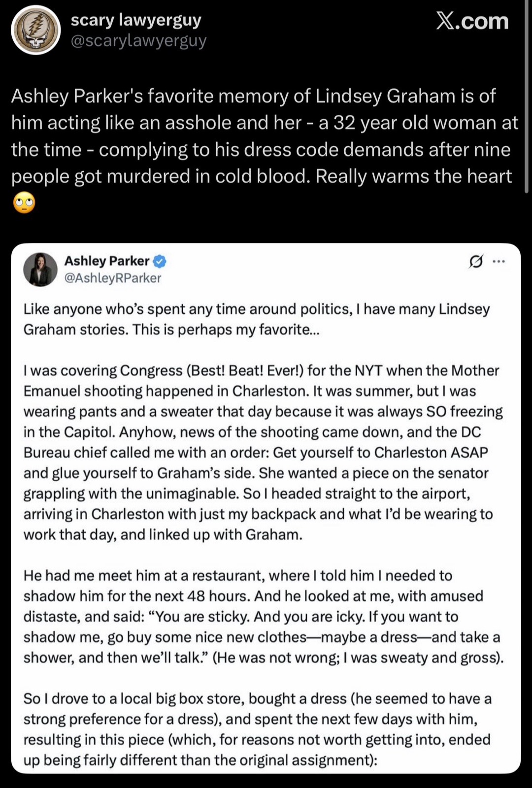Screen dimensions: 532x788
Task: Click the sentence "He had me meet him"
Action: [238, 575]
